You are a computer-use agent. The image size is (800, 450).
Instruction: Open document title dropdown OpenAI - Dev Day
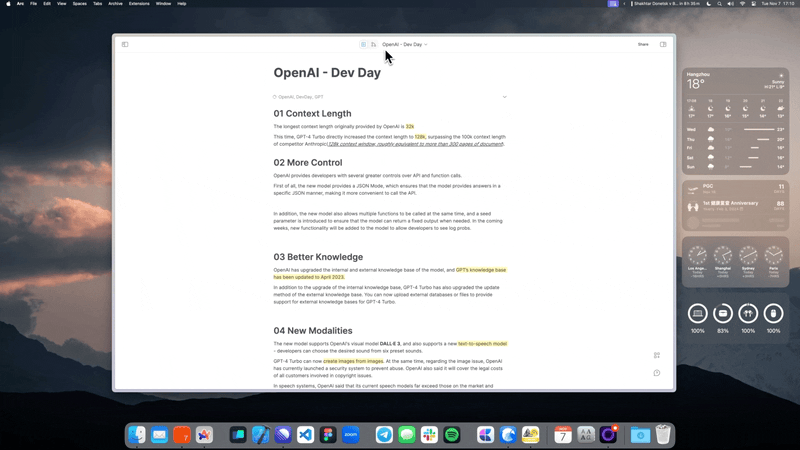(x=405, y=44)
